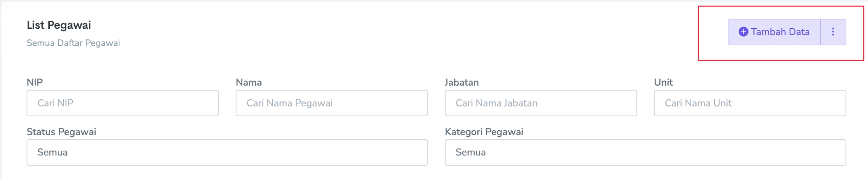Viewport: 868px width, 179px height.
Task: Click into the Cari Nama Pegawai field
Action: [x=332, y=103]
